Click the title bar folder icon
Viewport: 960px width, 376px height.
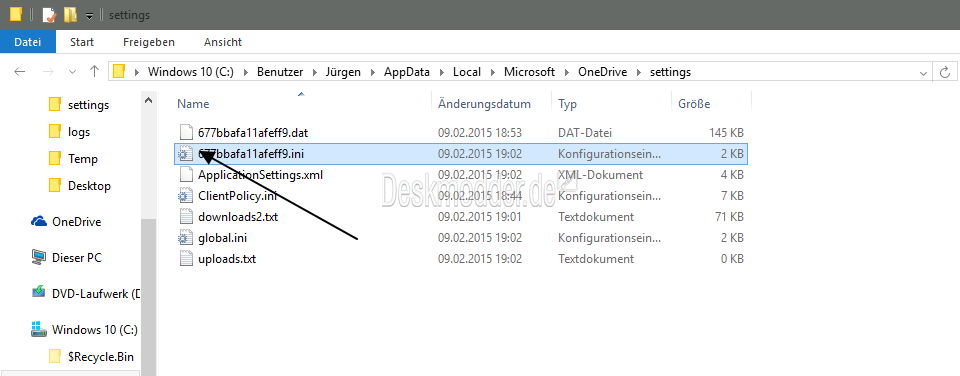point(16,14)
